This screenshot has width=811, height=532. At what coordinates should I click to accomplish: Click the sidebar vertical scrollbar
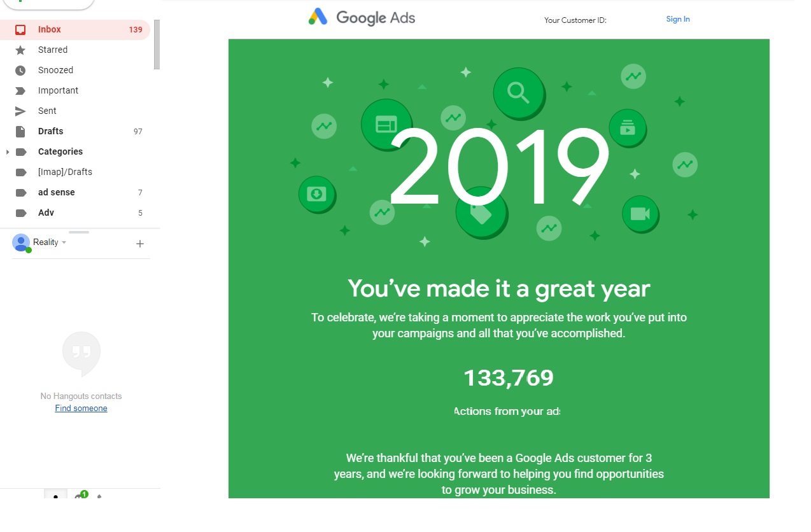(157, 45)
